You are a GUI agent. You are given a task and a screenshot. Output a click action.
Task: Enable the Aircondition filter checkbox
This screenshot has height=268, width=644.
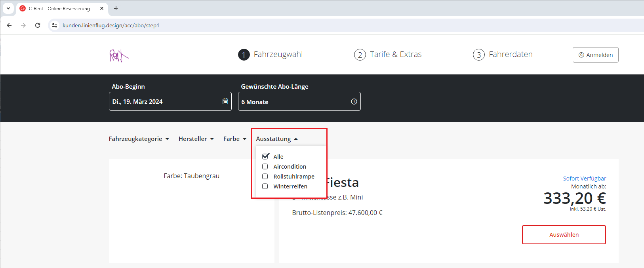click(265, 167)
